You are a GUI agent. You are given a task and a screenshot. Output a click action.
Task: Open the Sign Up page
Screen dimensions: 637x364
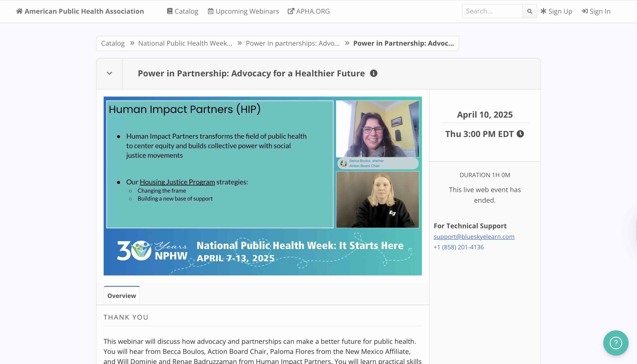pos(556,11)
